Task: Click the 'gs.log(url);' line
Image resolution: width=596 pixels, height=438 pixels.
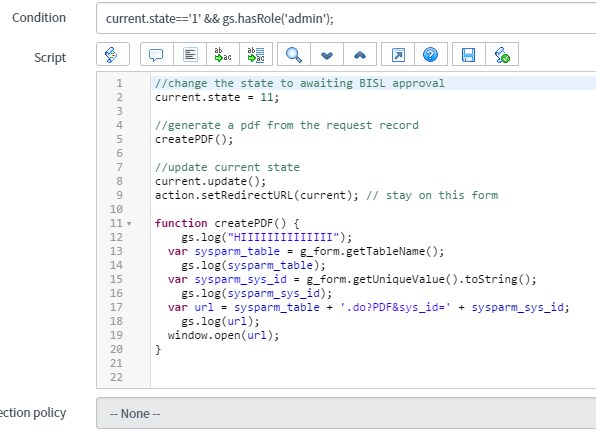Action: coord(220,321)
